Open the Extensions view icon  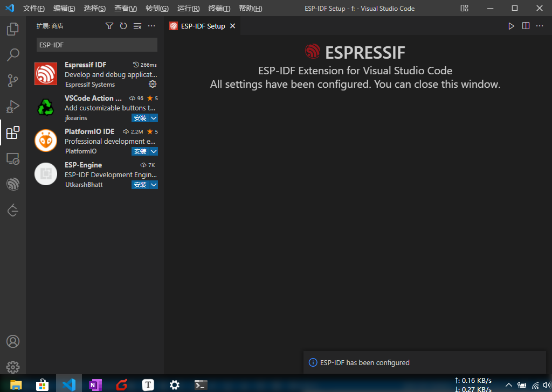tap(13, 132)
